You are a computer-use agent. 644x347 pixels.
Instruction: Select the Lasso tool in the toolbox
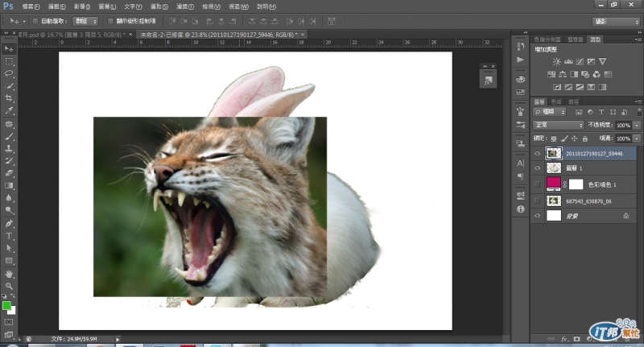click(10, 73)
